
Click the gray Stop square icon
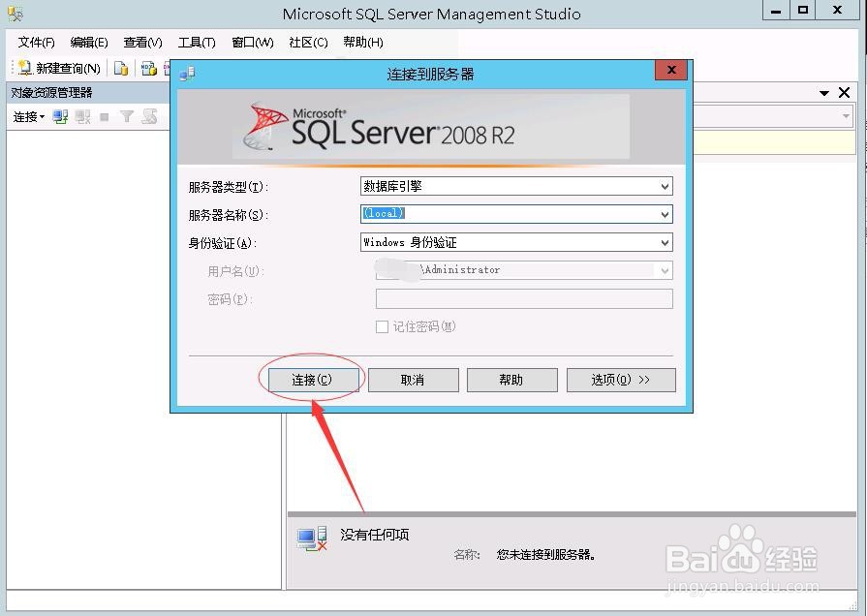click(105, 116)
